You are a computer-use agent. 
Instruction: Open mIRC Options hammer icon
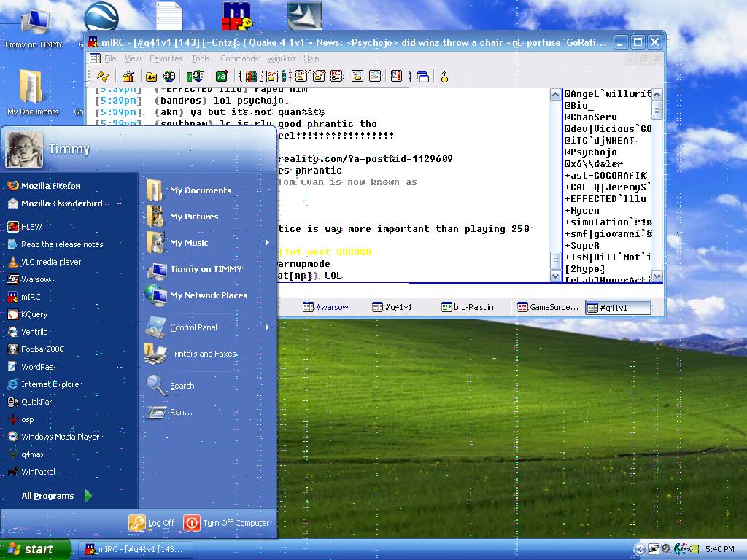(x=128, y=76)
